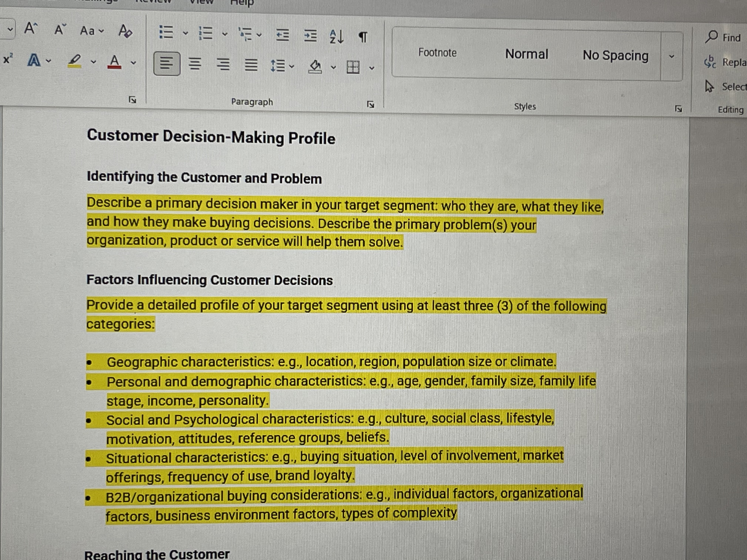Open the Text Effects dropdown arrow
Image resolution: width=747 pixels, height=560 pixels.
[49, 61]
